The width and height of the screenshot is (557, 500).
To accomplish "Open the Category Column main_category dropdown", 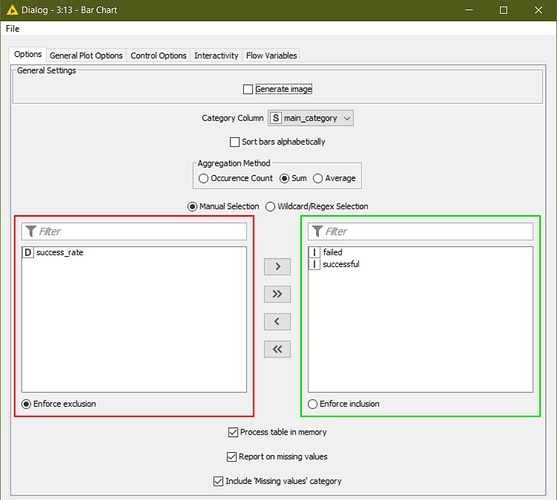I will coord(311,118).
